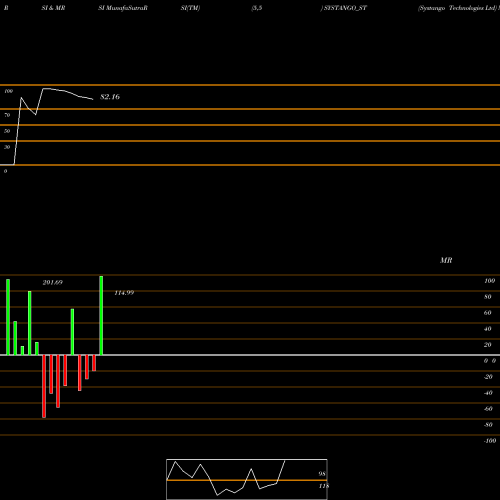Select the 201.09 value above the MR bars
This screenshot has height=500, width=500.
(53, 283)
